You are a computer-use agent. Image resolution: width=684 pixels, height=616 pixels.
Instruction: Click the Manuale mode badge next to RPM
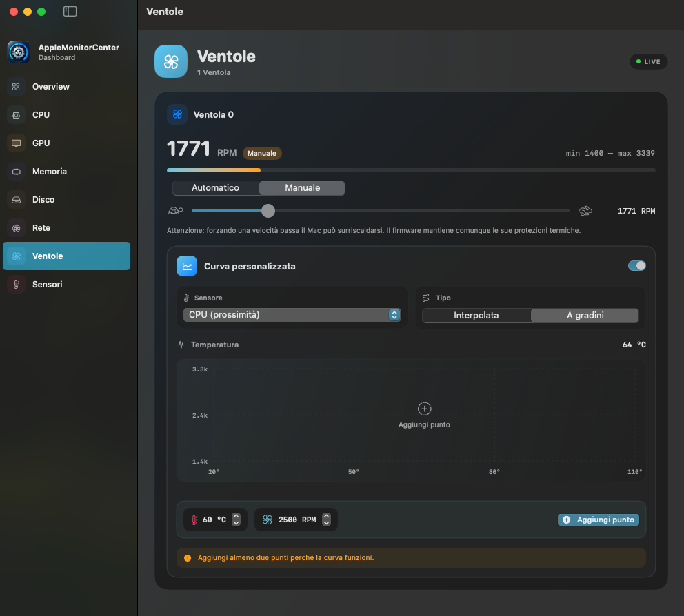click(x=262, y=154)
